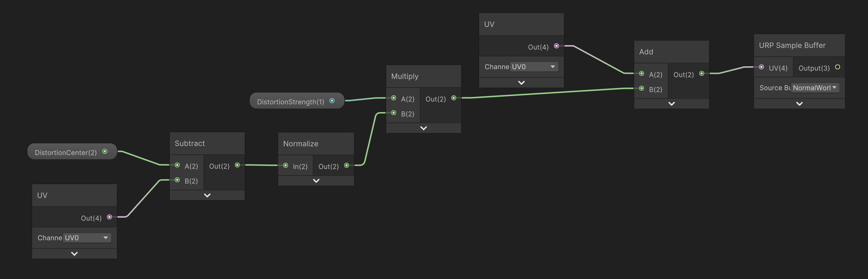Click the Add node A(2) input port
Viewport: 868px width, 279px height.
coord(642,74)
